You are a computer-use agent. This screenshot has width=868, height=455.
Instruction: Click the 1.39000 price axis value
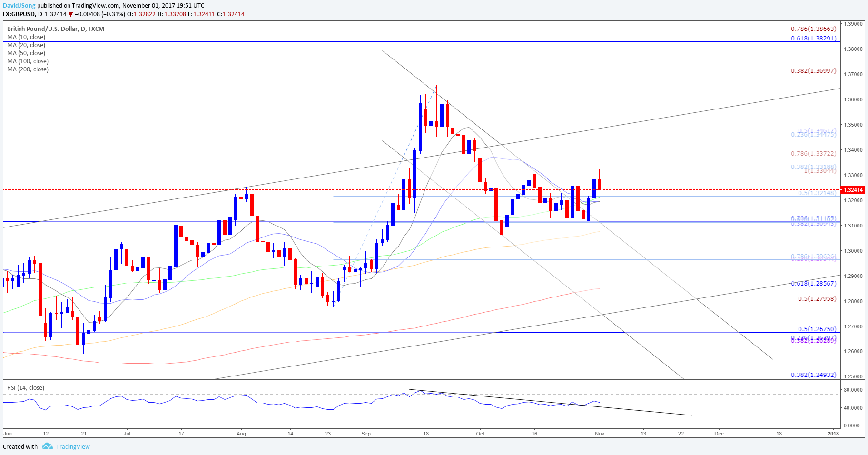pos(854,24)
